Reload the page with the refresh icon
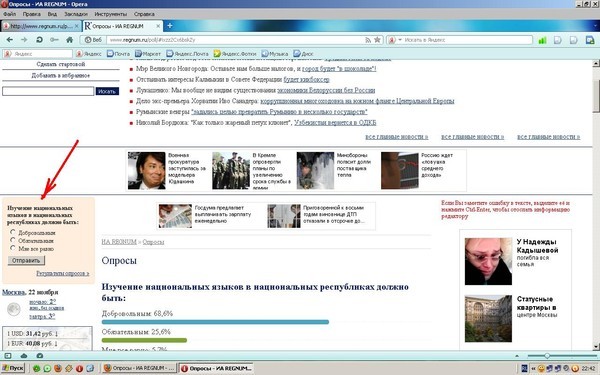The width and height of the screenshot is (600, 375). pos(39,40)
